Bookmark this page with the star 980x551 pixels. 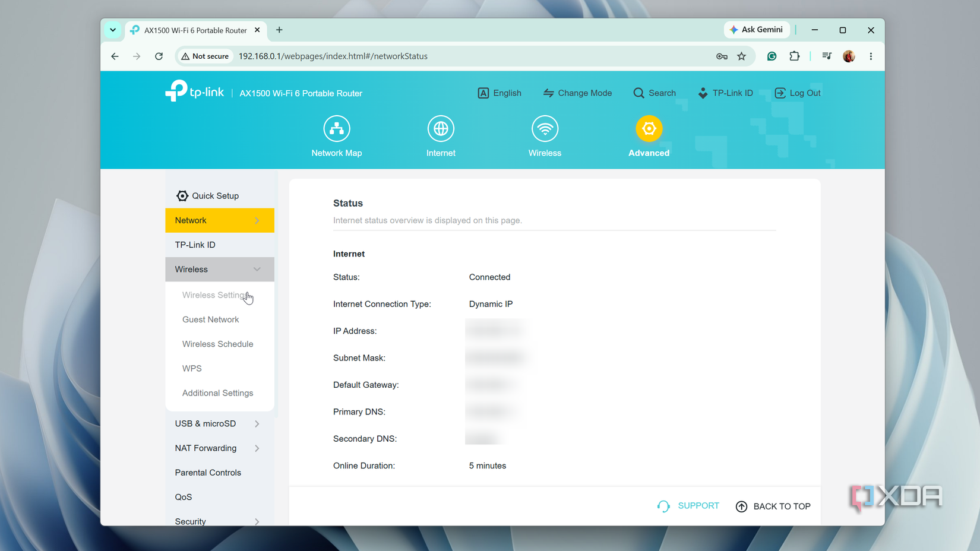pyautogui.click(x=741, y=56)
